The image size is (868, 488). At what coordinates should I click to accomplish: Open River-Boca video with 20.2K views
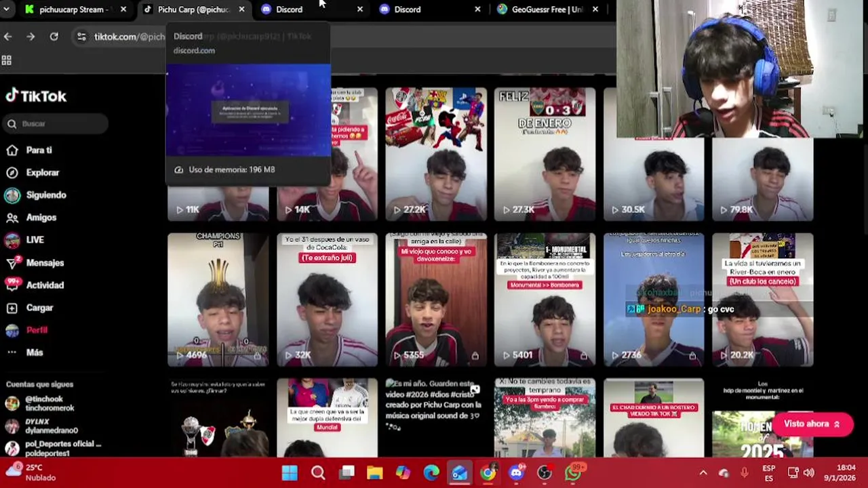(762, 300)
